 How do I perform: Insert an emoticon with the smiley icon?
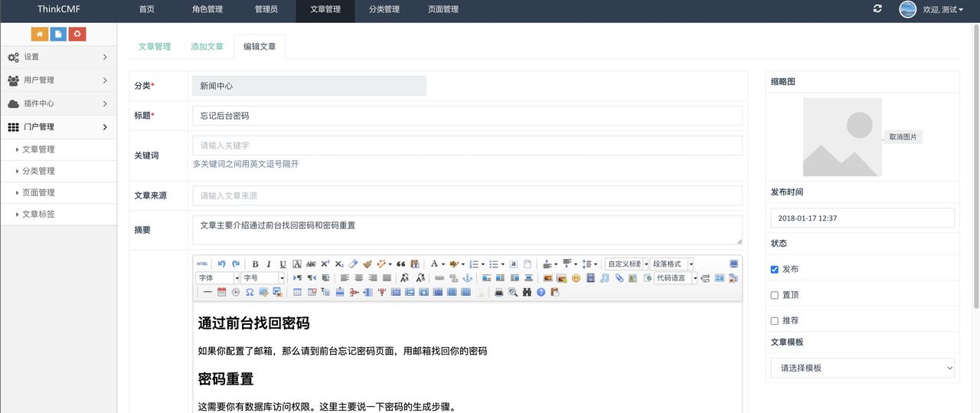576,277
